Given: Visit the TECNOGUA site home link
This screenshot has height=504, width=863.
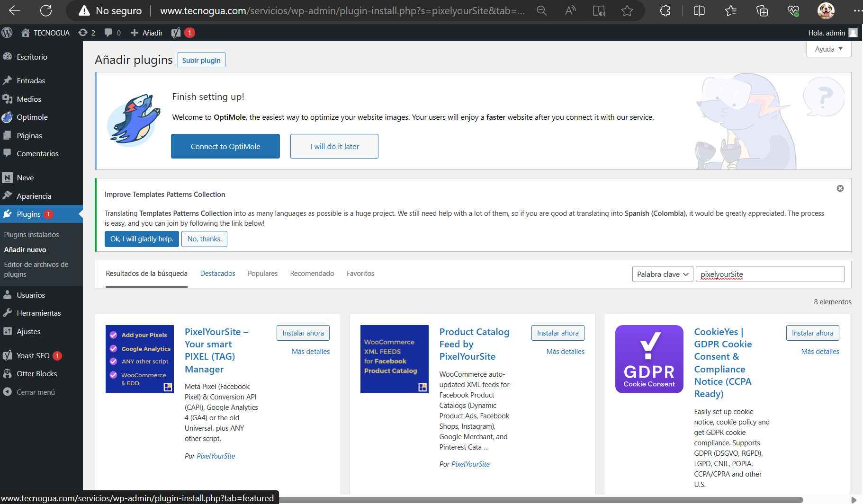Looking at the screenshot, I should pos(45,33).
